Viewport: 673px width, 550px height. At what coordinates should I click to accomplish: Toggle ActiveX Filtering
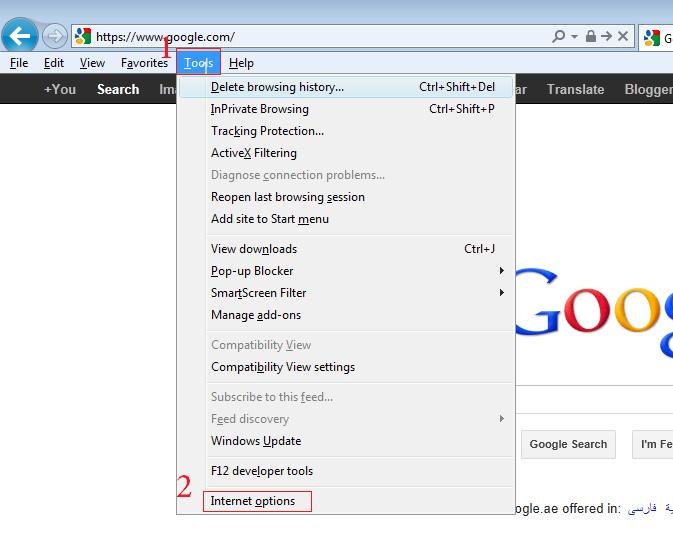coord(346,153)
